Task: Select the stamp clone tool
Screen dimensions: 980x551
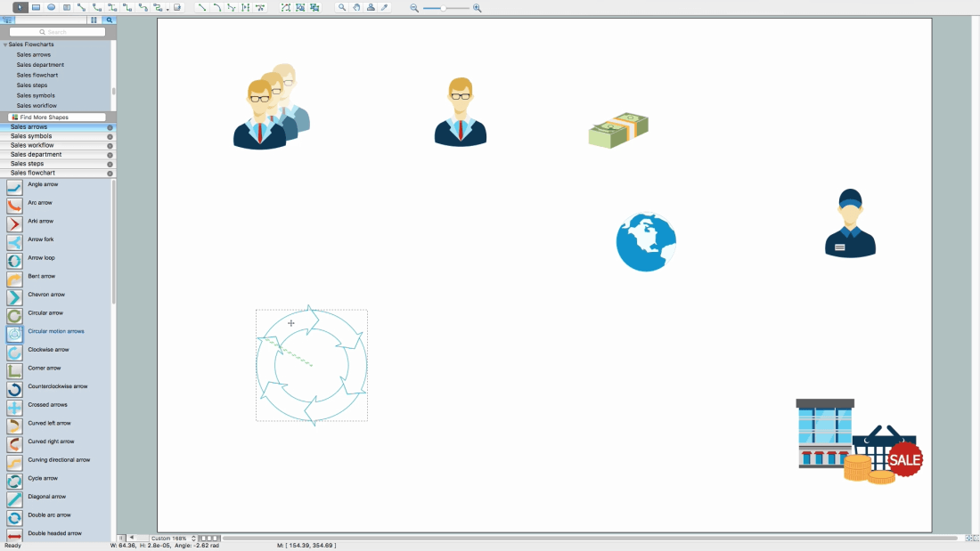Action: click(x=371, y=7)
